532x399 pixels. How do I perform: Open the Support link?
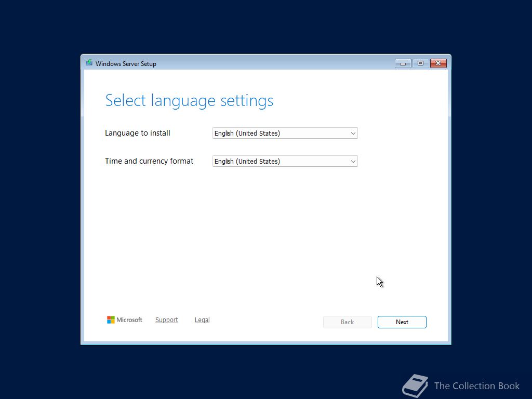(167, 320)
